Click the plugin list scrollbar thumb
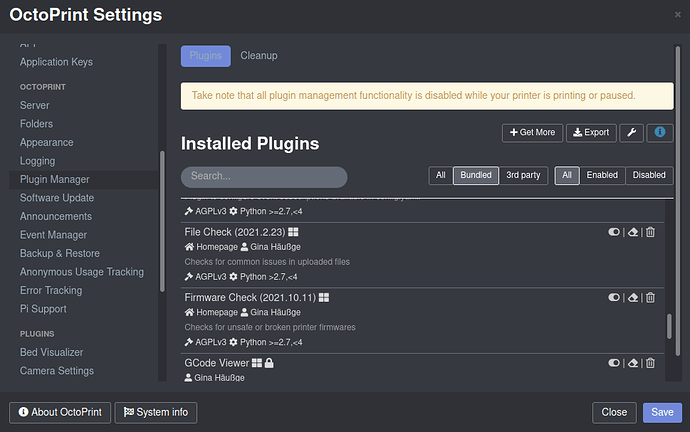The image size is (690, 432). click(669, 326)
